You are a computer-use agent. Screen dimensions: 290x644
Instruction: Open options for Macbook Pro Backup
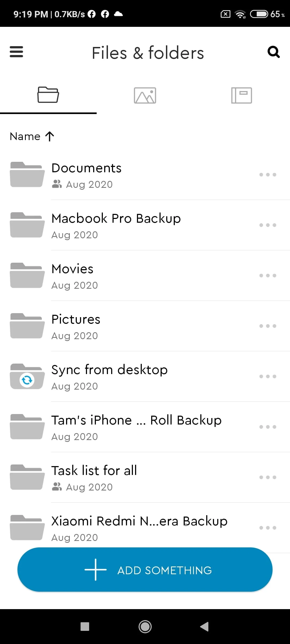[268, 225]
